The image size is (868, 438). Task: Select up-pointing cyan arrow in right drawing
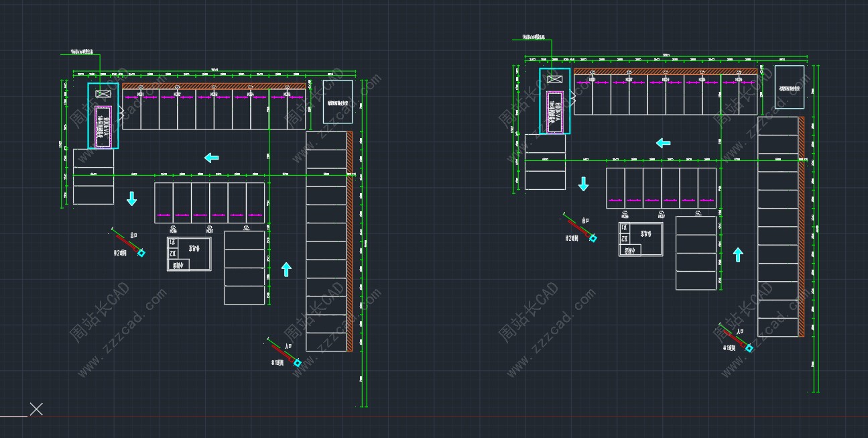(738, 254)
